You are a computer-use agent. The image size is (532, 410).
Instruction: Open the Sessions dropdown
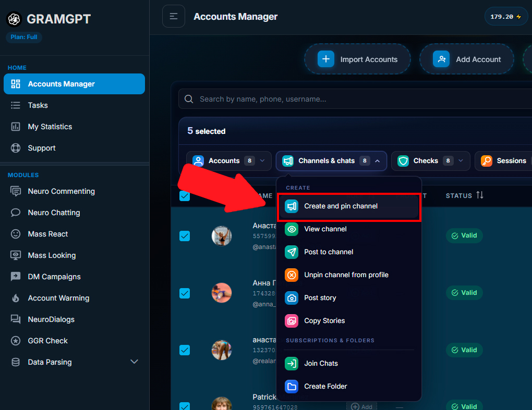click(x=504, y=160)
